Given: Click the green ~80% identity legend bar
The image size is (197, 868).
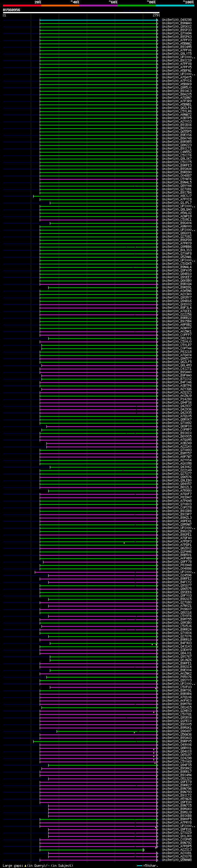Looking at the screenshot, I should click(x=137, y=6).
